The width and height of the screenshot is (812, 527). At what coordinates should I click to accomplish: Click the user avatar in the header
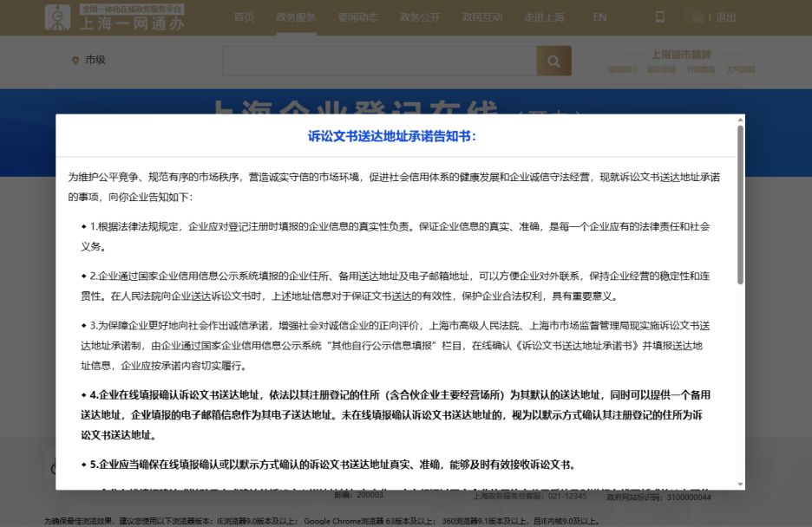[x=694, y=16]
